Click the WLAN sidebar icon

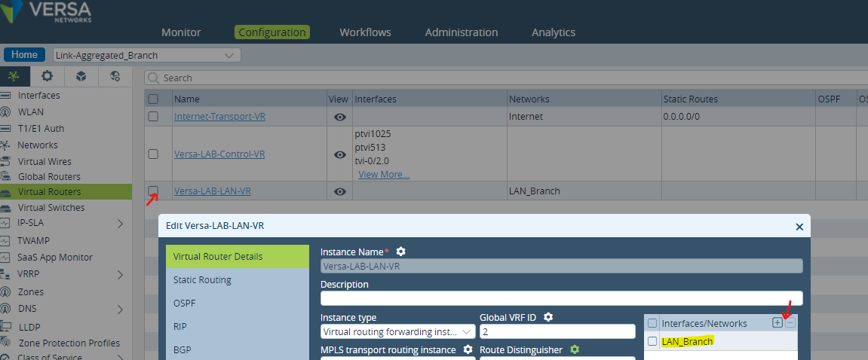(x=5, y=112)
